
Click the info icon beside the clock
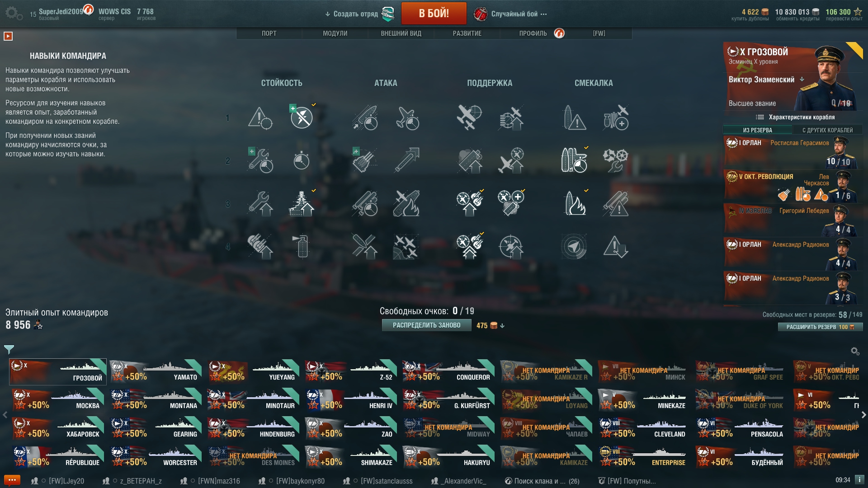(859, 480)
